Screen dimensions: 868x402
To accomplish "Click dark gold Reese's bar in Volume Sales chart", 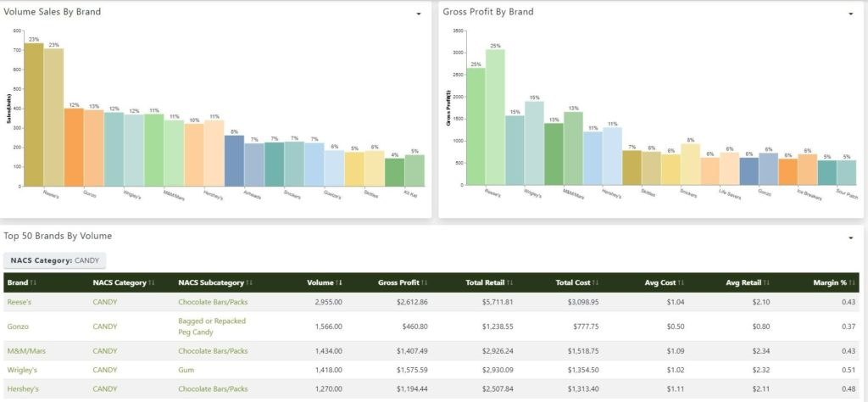I will [x=34, y=114].
